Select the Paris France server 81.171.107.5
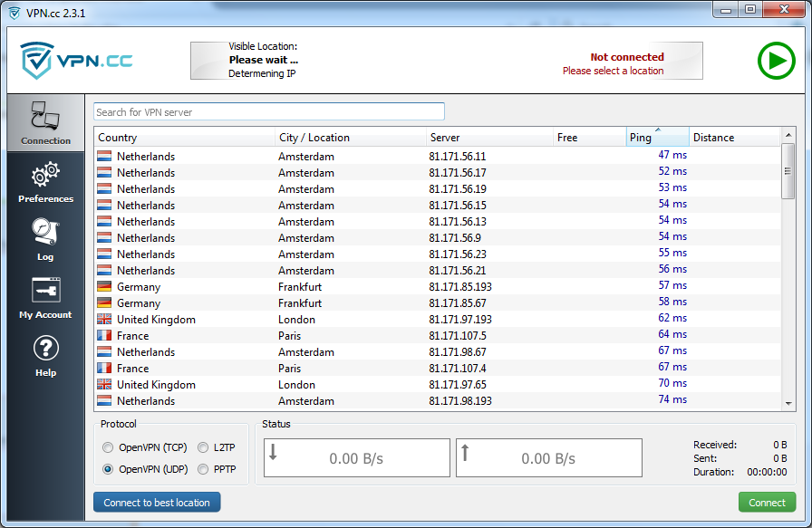Image resolution: width=812 pixels, height=528 pixels. click(362, 335)
